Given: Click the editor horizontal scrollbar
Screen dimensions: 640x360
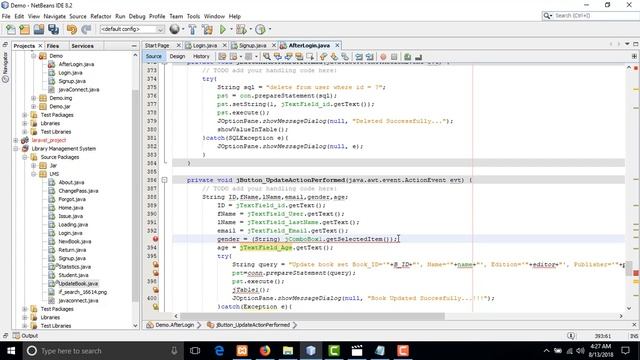Looking at the screenshot, I should tap(312, 316).
